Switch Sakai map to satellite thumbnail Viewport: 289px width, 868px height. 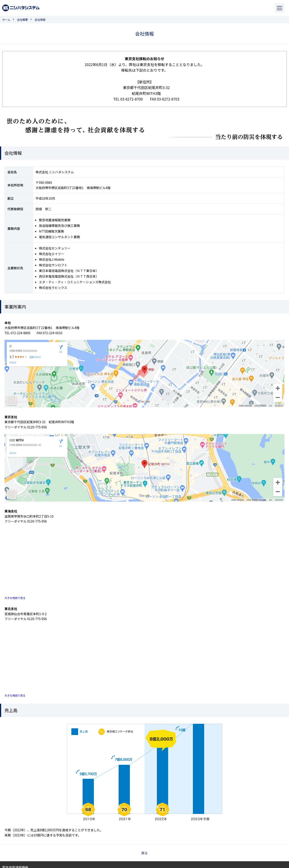11,400
